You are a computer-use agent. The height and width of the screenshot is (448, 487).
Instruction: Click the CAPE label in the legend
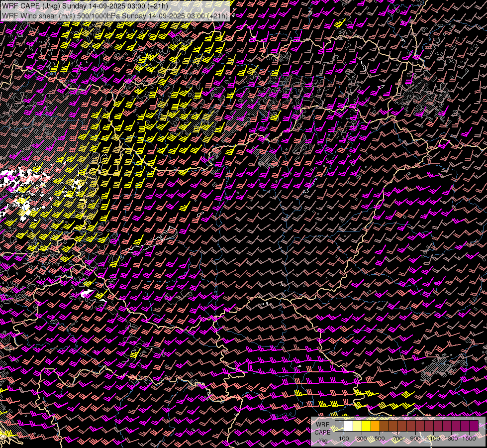(323, 433)
